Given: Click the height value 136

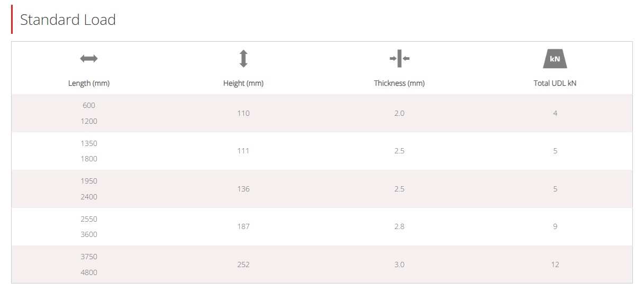Looking at the screenshot, I should click(x=243, y=189).
